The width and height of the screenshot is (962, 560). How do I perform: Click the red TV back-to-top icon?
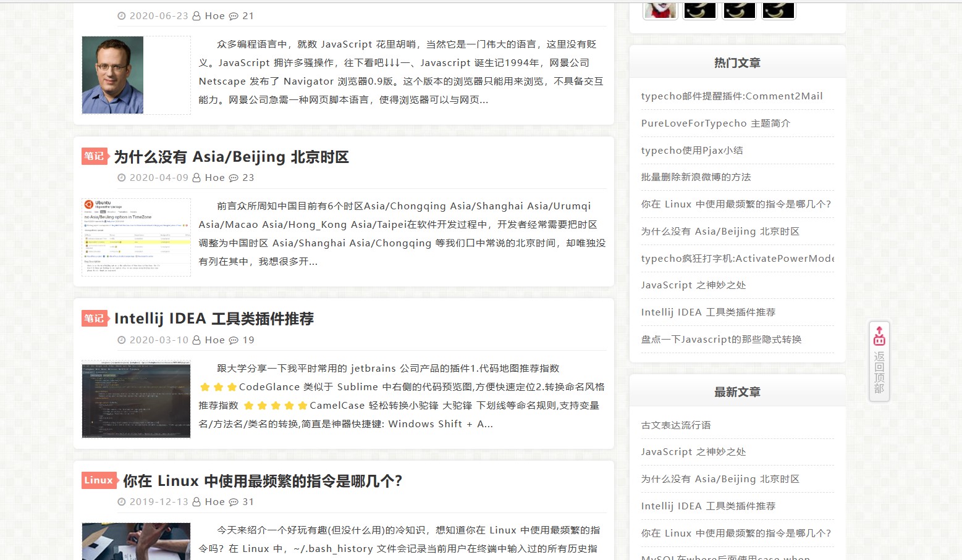879,337
